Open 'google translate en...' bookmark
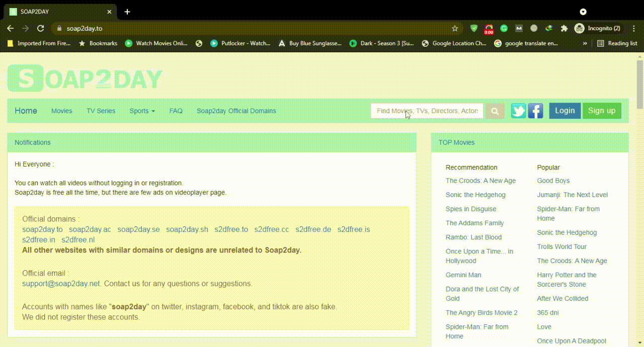The width and height of the screenshot is (644, 347). click(x=526, y=43)
